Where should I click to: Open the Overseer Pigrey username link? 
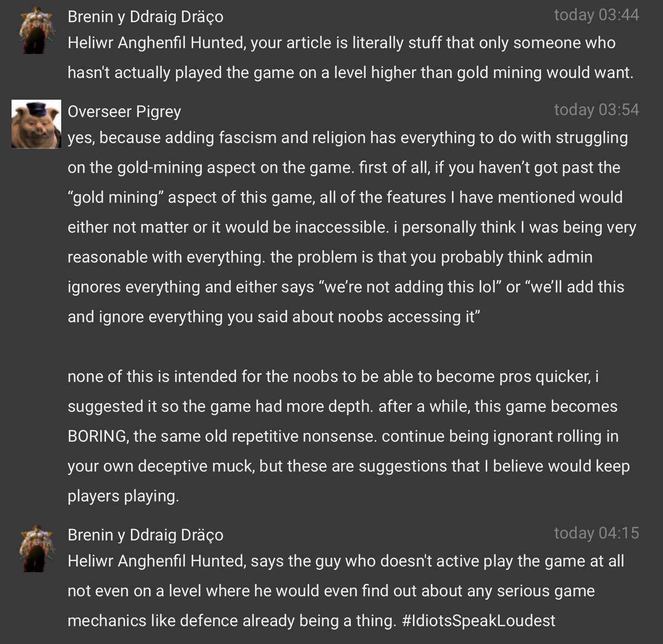coord(124,111)
